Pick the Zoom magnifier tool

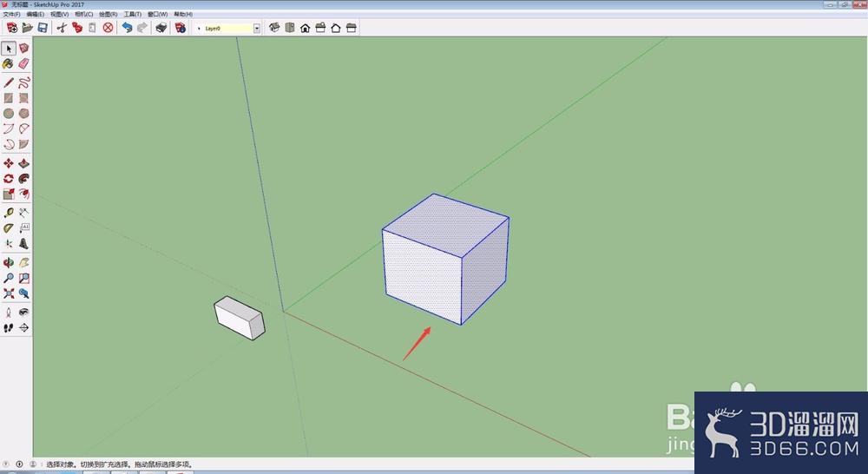coord(9,278)
